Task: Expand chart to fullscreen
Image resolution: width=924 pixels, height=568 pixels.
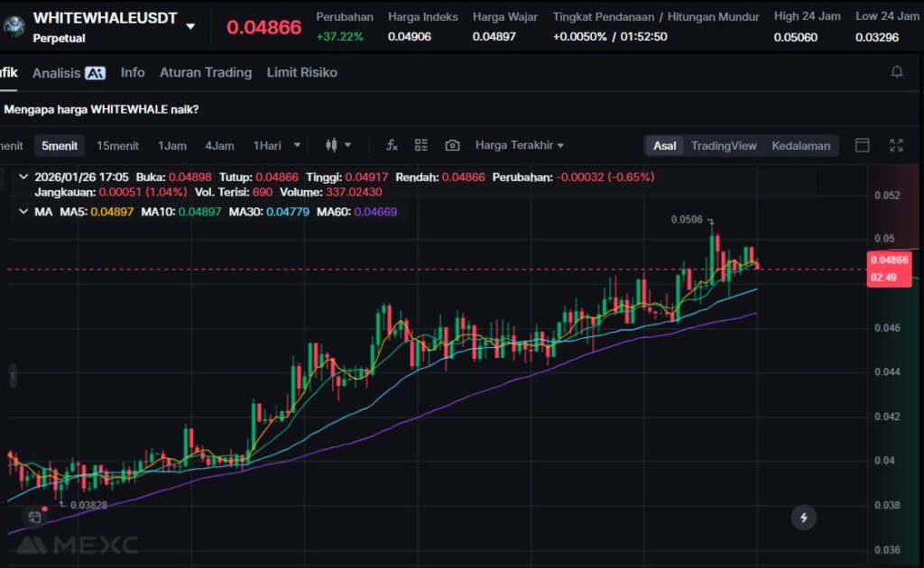Action: [x=896, y=145]
